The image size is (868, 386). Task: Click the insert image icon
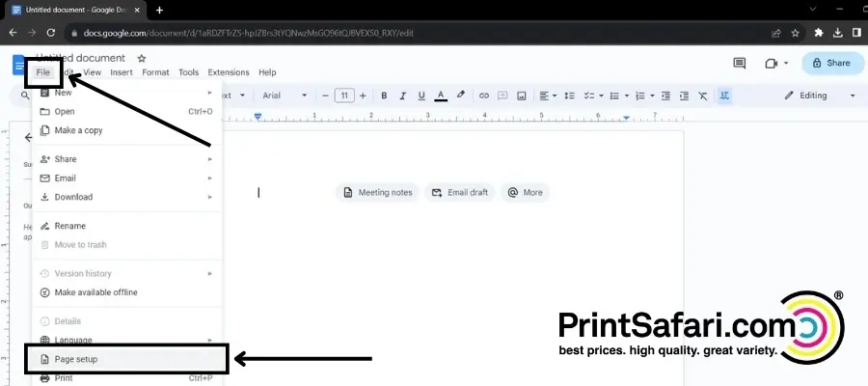point(521,96)
